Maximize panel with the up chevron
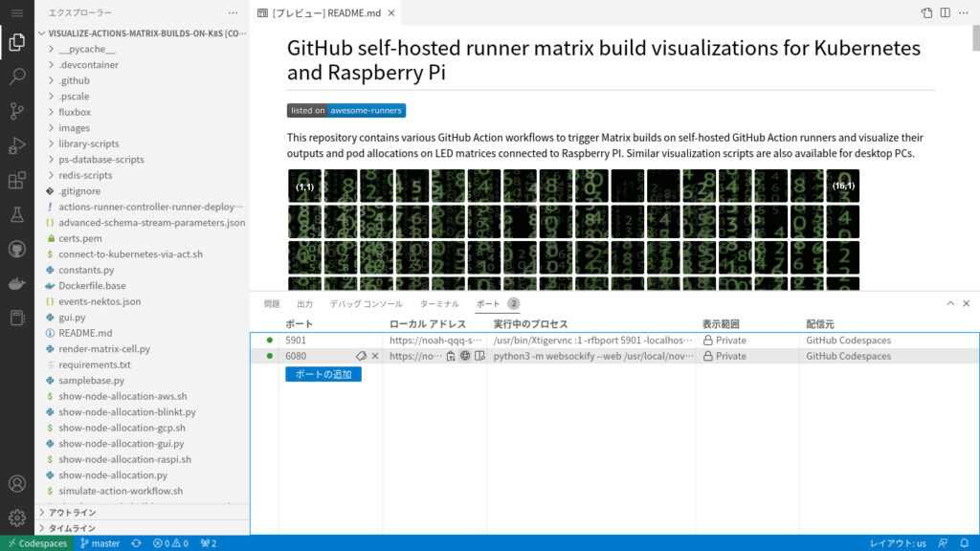Screen dimensions: 980x551 (950, 303)
